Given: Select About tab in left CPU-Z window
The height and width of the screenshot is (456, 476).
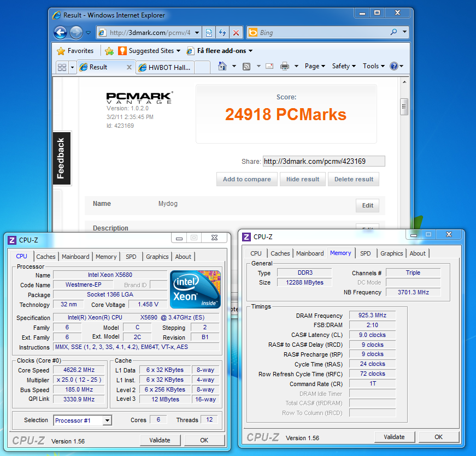Looking at the screenshot, I should click(184, 257).
